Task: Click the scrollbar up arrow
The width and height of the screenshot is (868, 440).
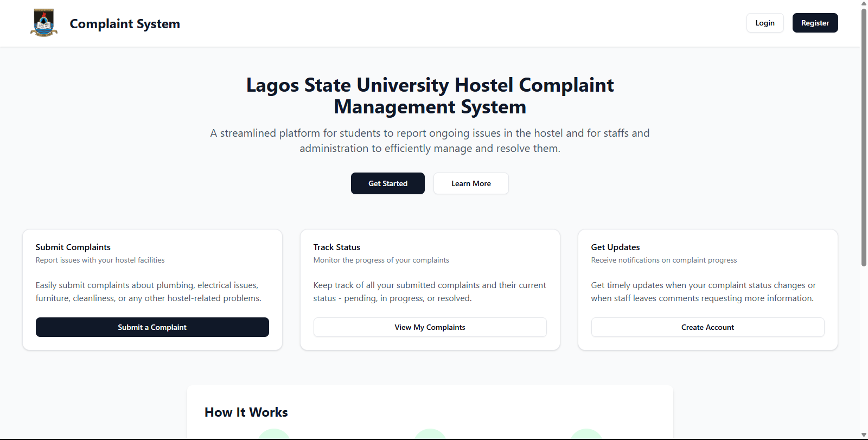Action: [x=863, y=3]
